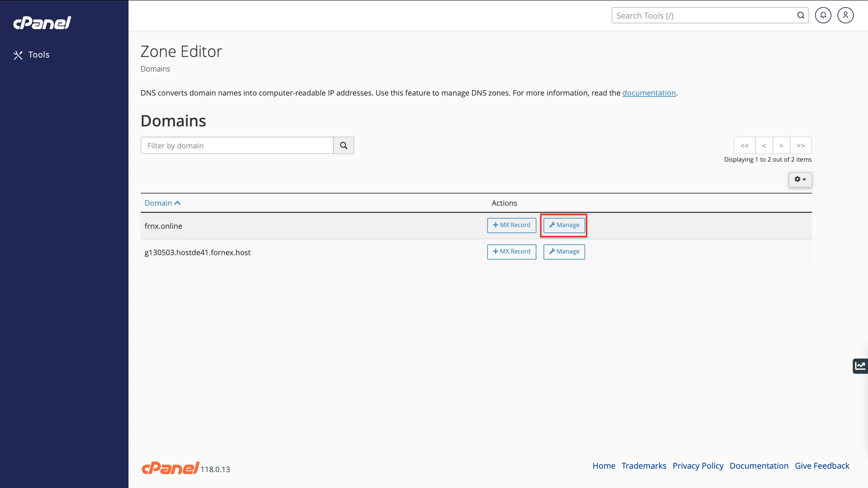868x488 pixels.
Task: Click the notifications bell icon
Action: click(x=823, y=15)
